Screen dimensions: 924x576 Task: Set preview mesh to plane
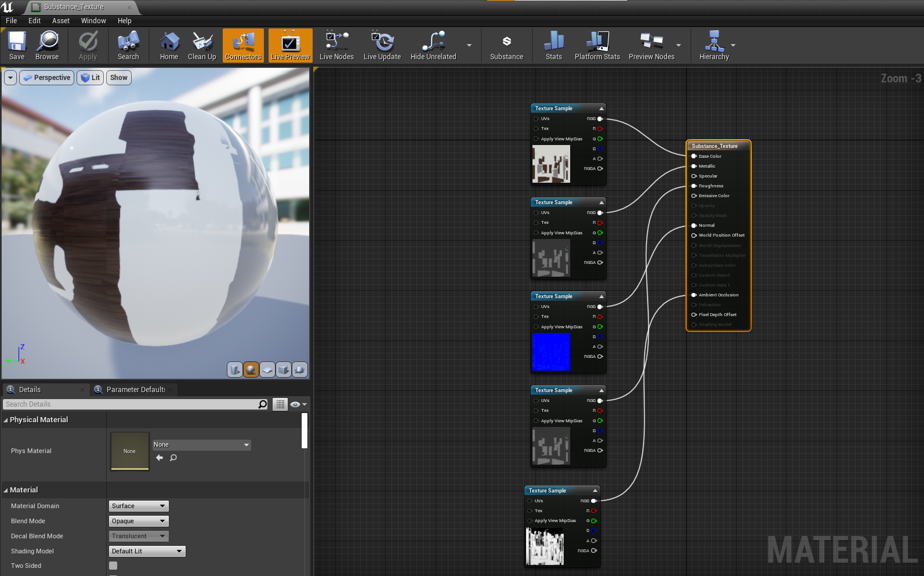(267, 369)
